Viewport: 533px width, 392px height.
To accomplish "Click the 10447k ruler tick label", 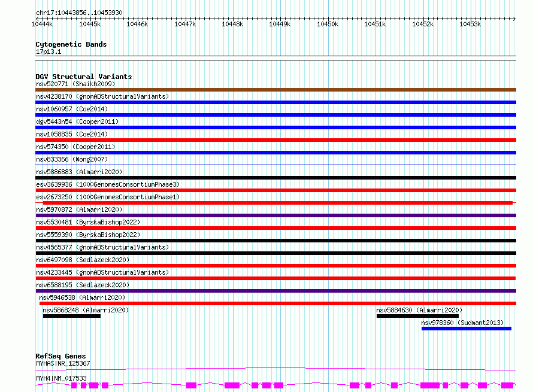I will point(185,24).
